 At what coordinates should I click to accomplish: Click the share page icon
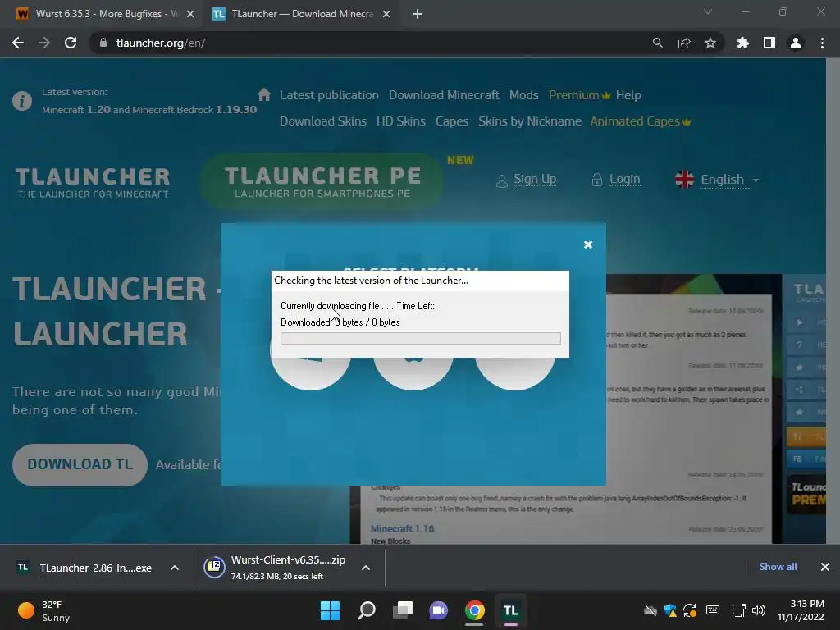683,43
